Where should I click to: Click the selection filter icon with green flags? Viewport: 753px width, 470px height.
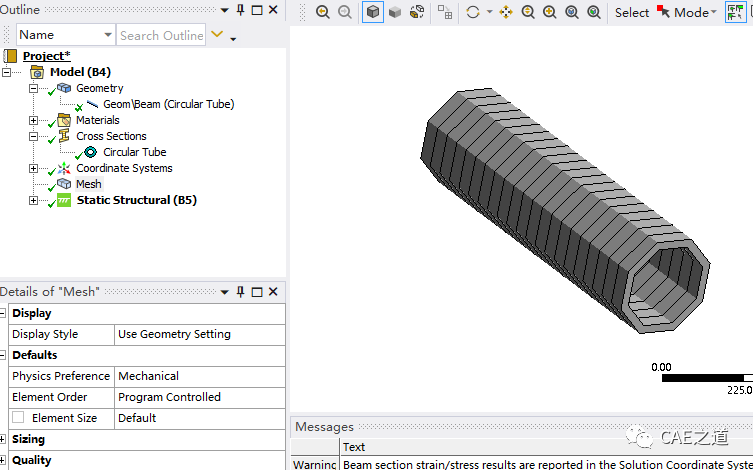coord(735,12)
